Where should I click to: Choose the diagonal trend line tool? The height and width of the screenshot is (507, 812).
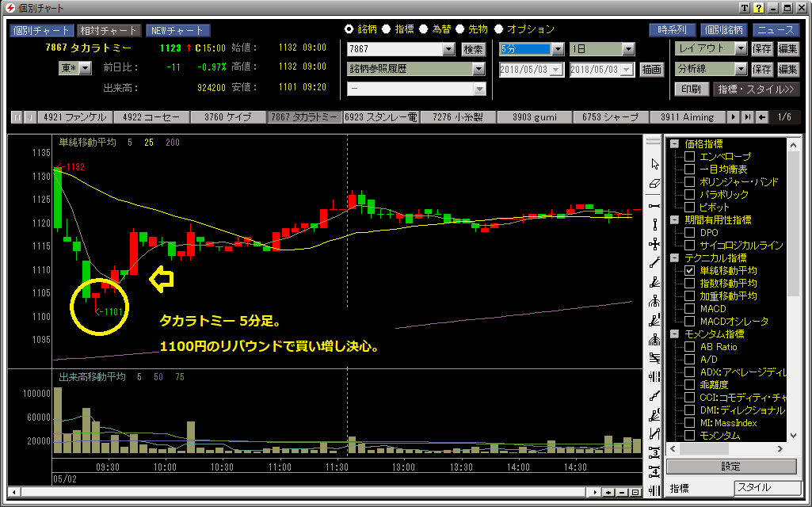(654, 263)
